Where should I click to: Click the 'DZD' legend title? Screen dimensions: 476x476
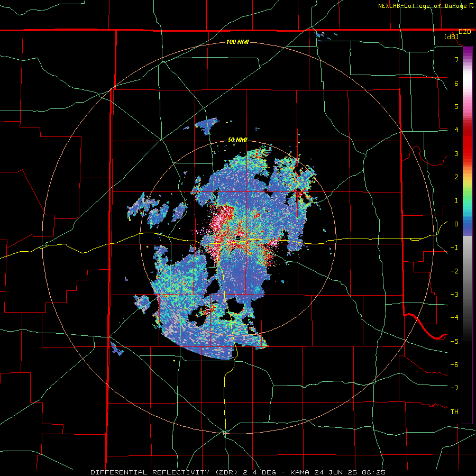[x=465, y=32]
